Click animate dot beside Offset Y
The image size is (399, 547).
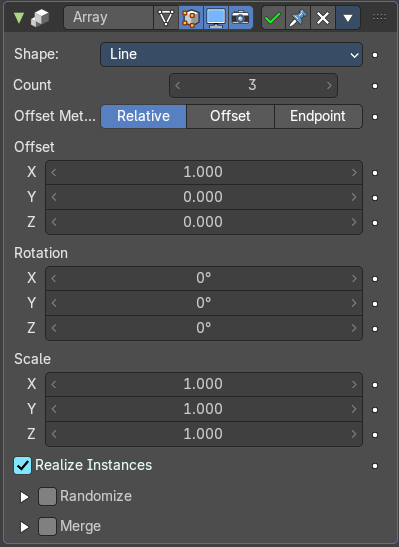(x=375, y=198)
